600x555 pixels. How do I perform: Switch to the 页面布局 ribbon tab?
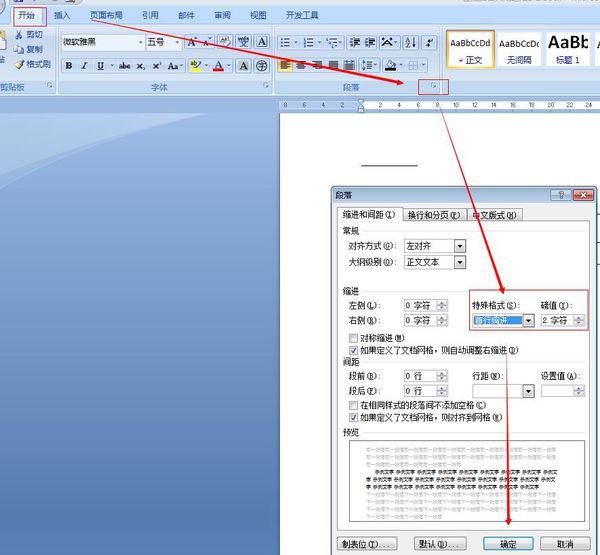[x=106, y=15]
